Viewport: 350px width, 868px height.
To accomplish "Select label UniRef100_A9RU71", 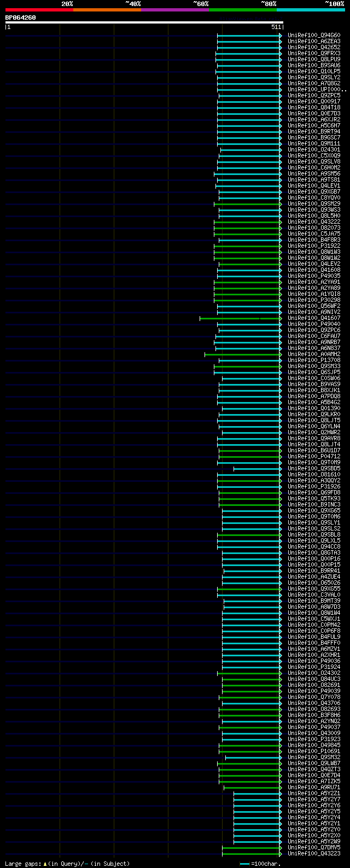I will point(314,787).
